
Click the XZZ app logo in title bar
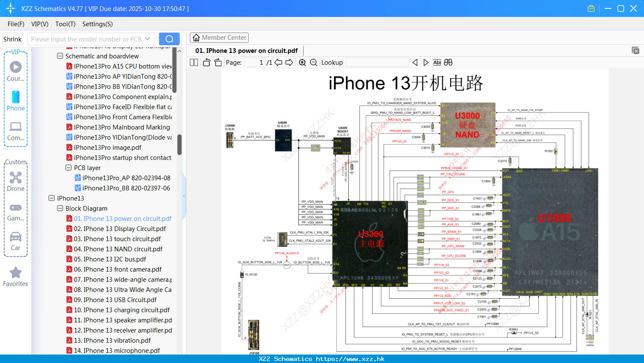click(x=11, y=8)
